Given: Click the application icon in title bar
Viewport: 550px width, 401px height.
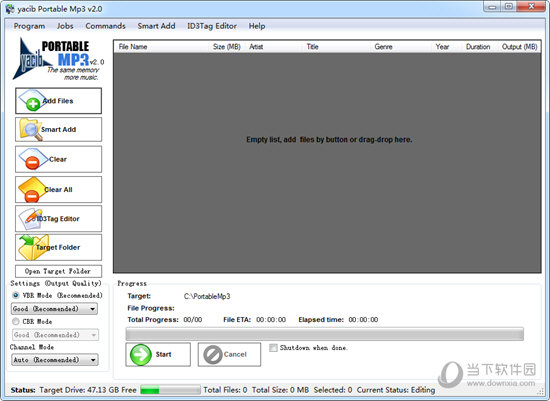Looking at the screenshot, I should click(x=10, y=9).
